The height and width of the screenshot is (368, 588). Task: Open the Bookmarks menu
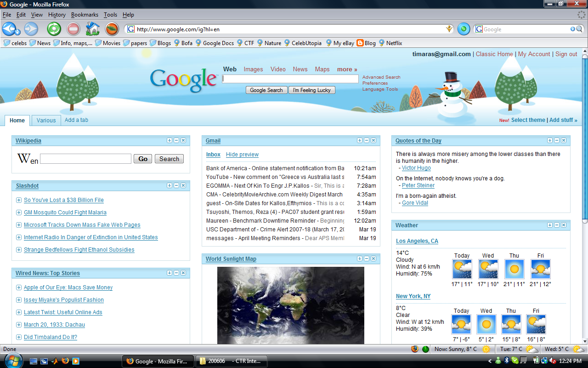[x=85, y=15]
